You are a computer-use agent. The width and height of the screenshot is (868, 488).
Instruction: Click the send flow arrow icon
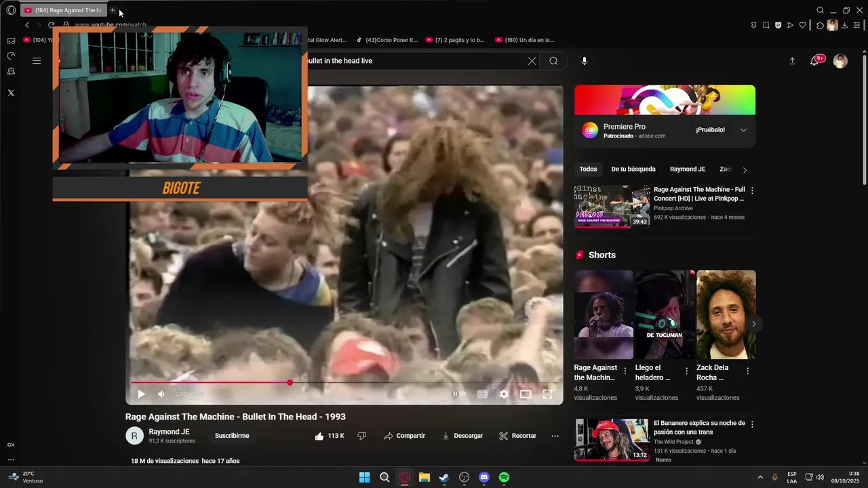[x=790, y=25]
